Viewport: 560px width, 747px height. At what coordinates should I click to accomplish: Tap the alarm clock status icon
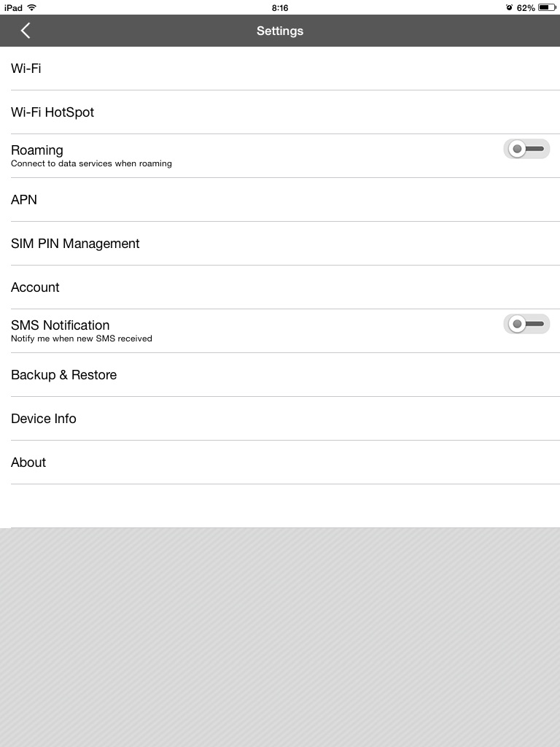[509, 7]
